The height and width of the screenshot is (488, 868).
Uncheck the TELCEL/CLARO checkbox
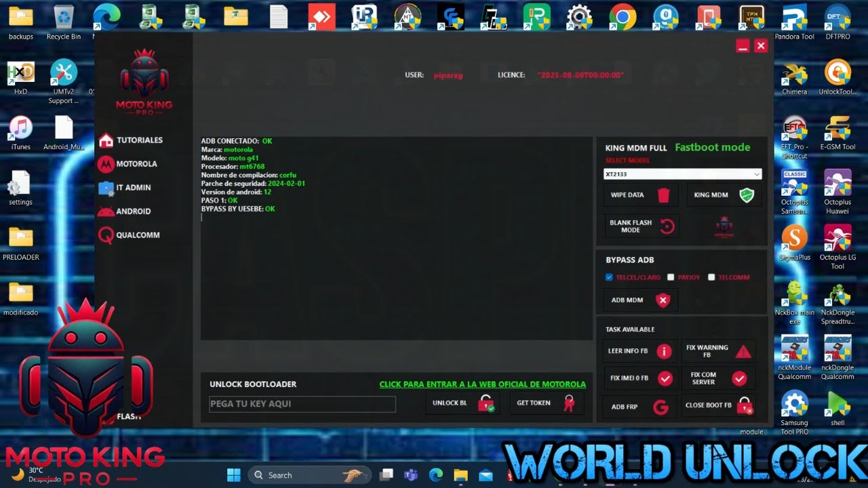[609, 277]
